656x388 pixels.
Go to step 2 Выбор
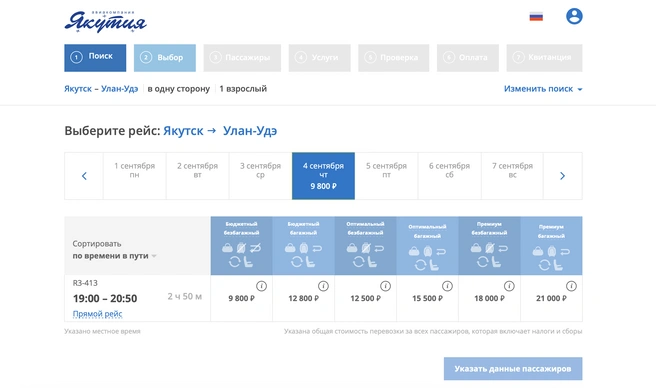pos(165,58)
